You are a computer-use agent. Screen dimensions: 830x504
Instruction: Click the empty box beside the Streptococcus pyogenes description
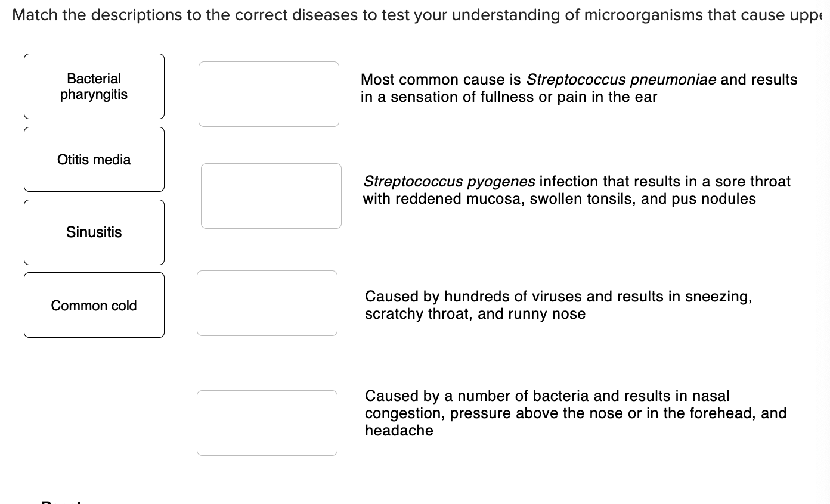(x=271, y=196)
